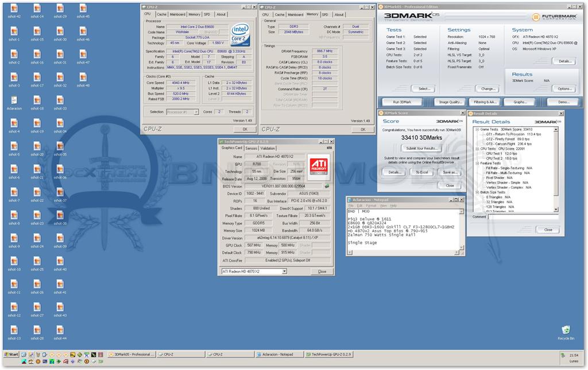Collapse the Game Tests tree node
Screen dimensions: 588x370
[x=477, y=129]
